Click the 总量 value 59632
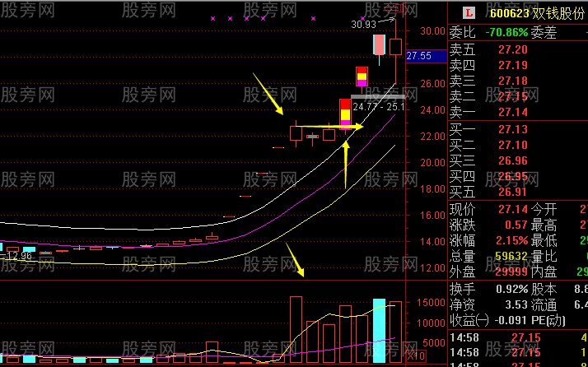Screen dimensions: 588x367 point(511,257)
